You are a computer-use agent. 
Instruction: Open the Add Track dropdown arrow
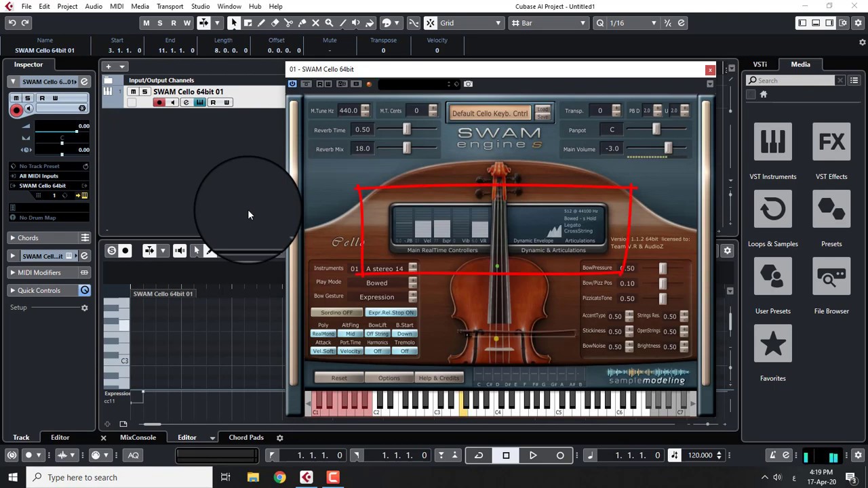point(122,66)
